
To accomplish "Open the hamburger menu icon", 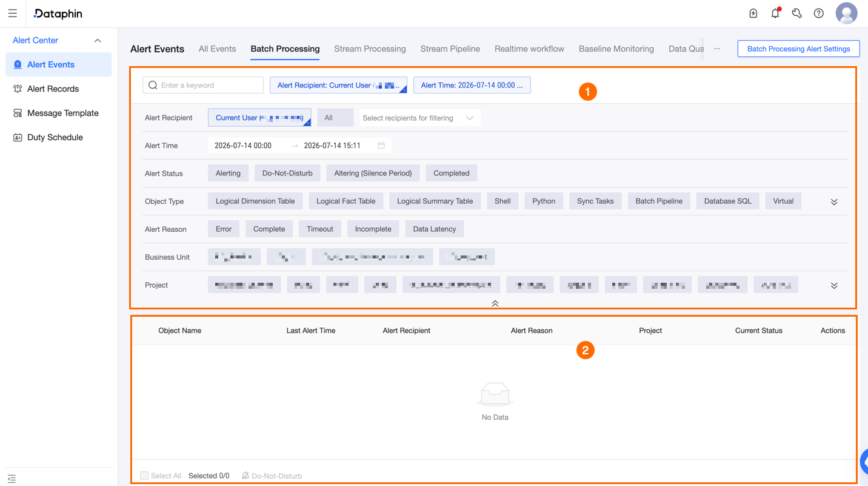I will click(12, 13).
